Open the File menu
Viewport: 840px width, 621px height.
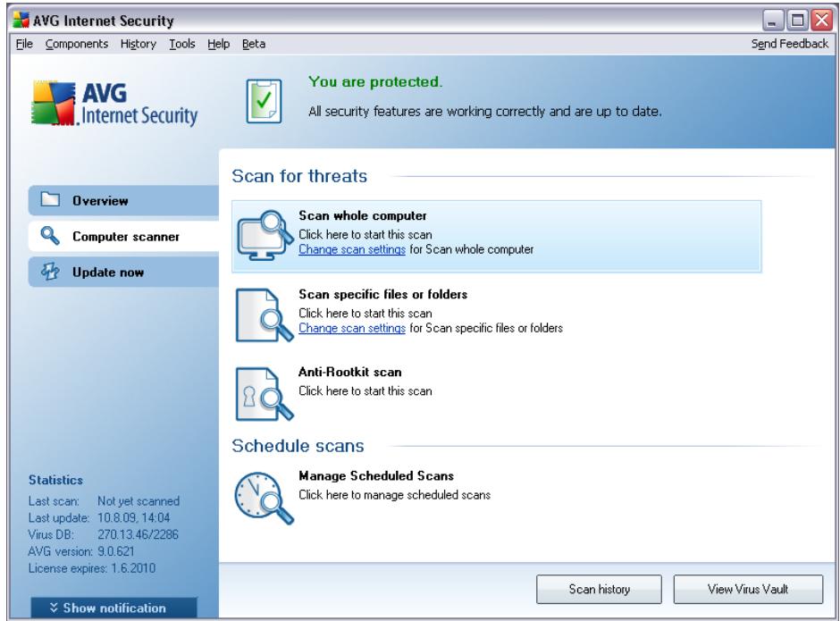pyautogui.click(x=24, y=44)
